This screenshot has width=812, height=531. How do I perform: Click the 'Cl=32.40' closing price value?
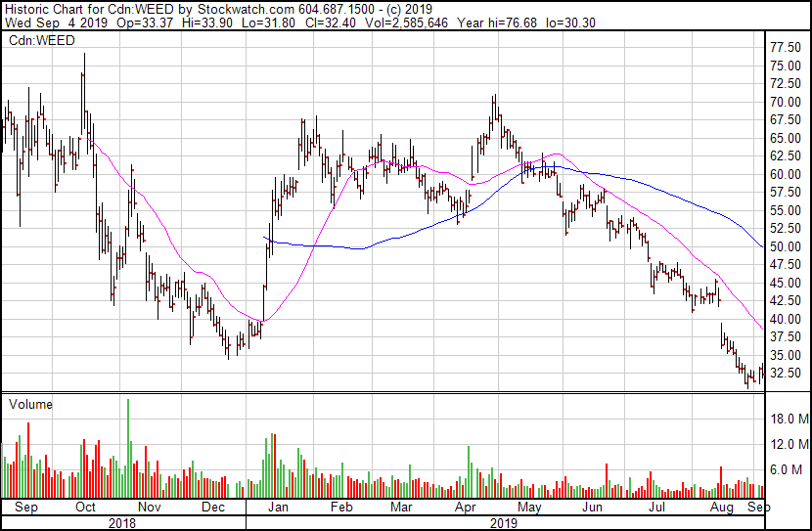(x=330, y=22)
